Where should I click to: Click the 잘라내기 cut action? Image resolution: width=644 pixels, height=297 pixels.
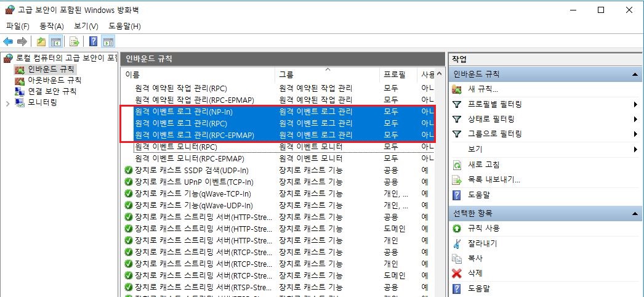click(x=482, y=243)
